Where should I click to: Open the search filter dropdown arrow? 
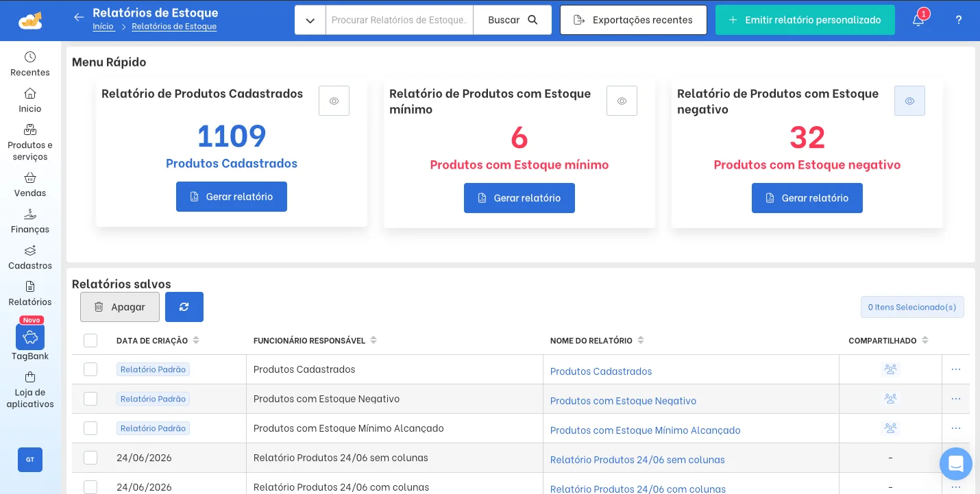(310, 20)
